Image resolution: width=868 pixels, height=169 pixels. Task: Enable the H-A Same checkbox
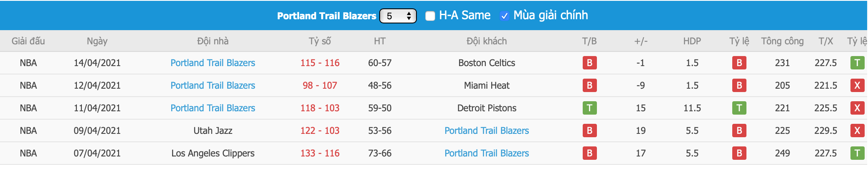click(430, 16)
